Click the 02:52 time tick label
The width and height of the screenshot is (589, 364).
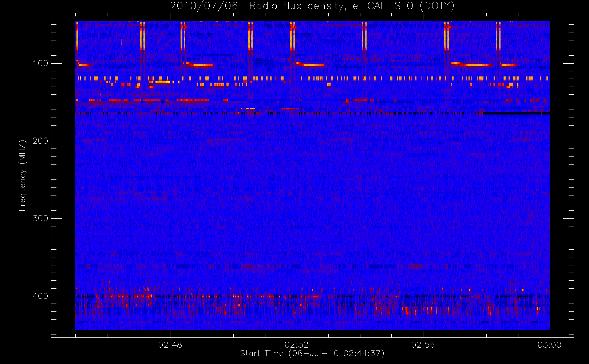296,345
